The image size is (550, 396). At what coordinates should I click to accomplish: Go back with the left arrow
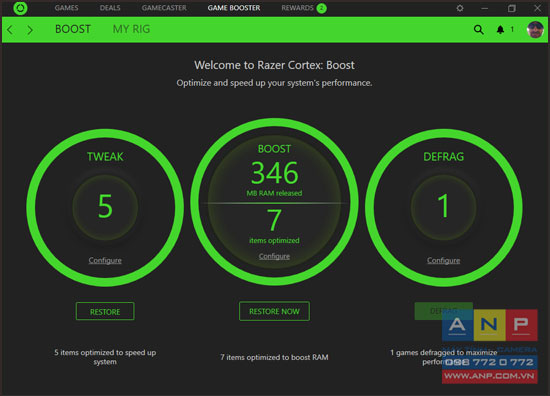[10, 30]
